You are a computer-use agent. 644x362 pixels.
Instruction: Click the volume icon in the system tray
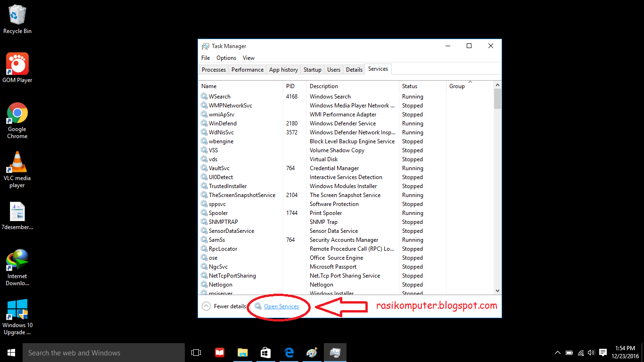point(591,352)
